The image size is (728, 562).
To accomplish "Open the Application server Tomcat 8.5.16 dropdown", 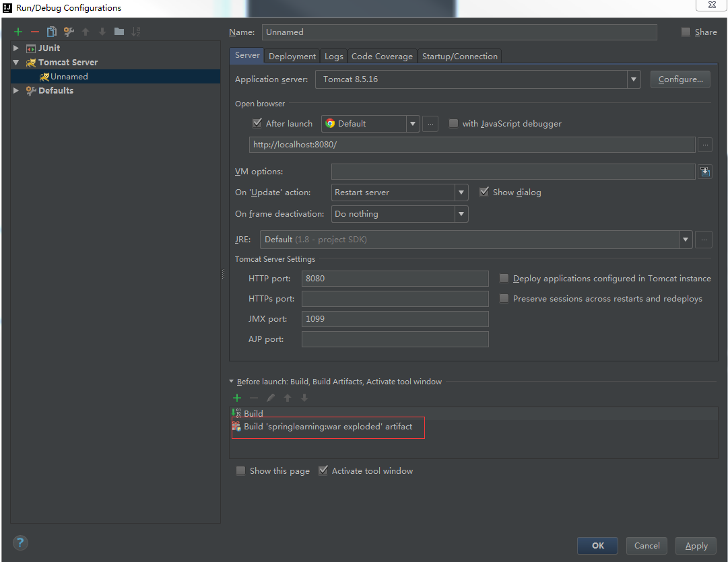I will point(633,79).
